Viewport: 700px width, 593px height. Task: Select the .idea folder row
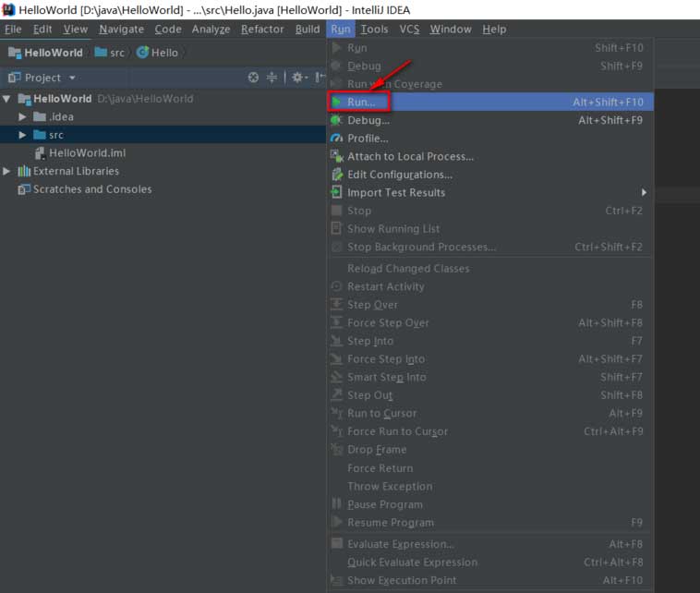(163, 117)
